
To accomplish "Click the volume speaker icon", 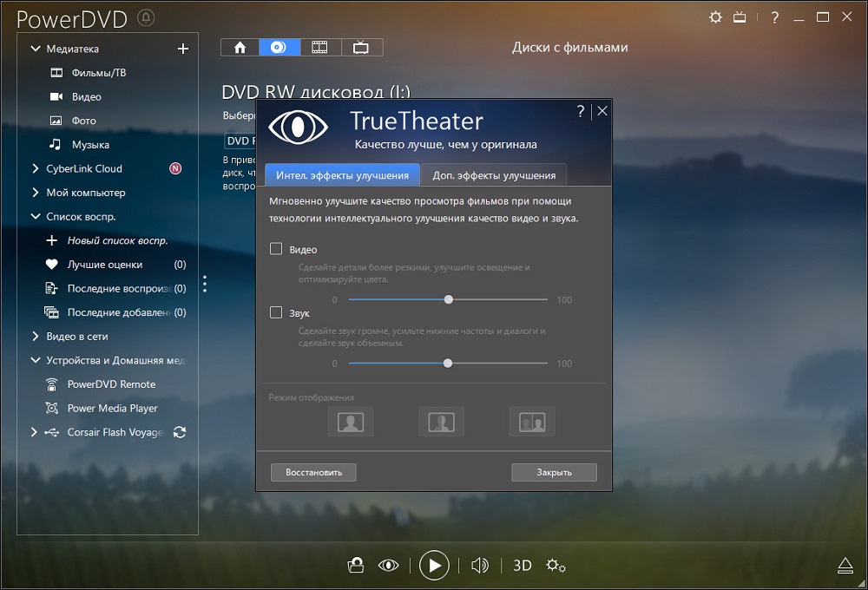I will [x=479, y=566].
